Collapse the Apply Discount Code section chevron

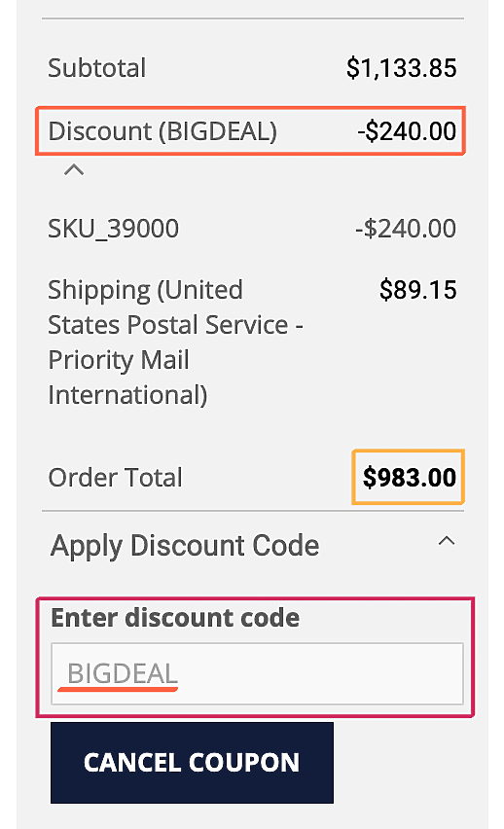[447, 541]
